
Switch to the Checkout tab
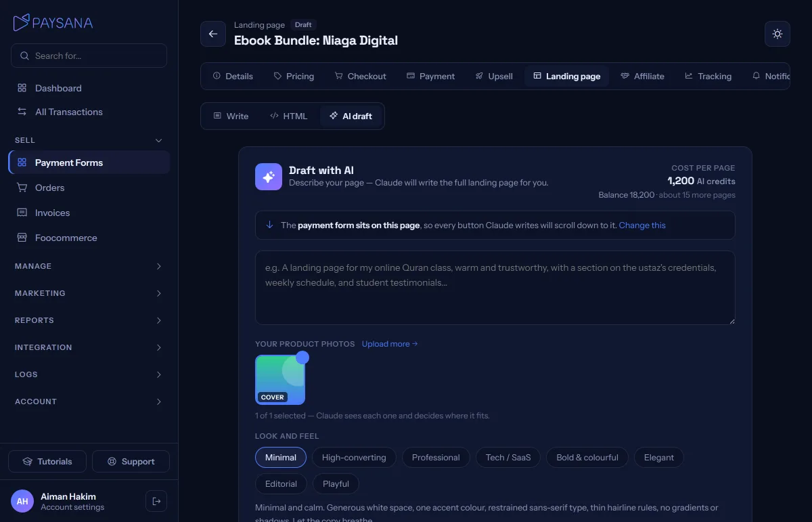click(360, 76)
